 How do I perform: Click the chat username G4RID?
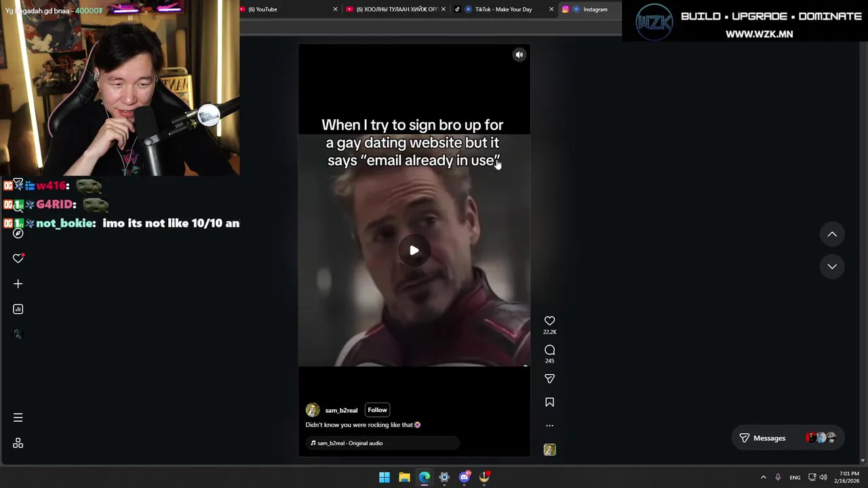pos(54,204)
